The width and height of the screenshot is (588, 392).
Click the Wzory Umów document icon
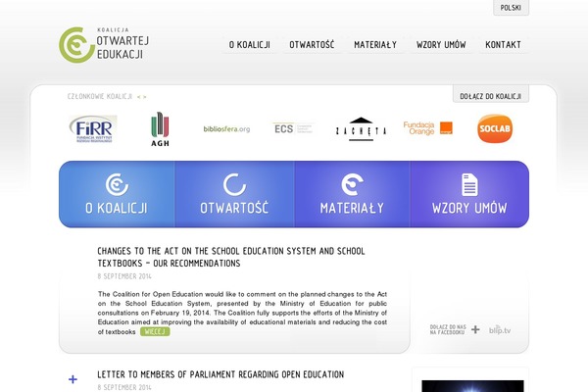tap(469, 184)
